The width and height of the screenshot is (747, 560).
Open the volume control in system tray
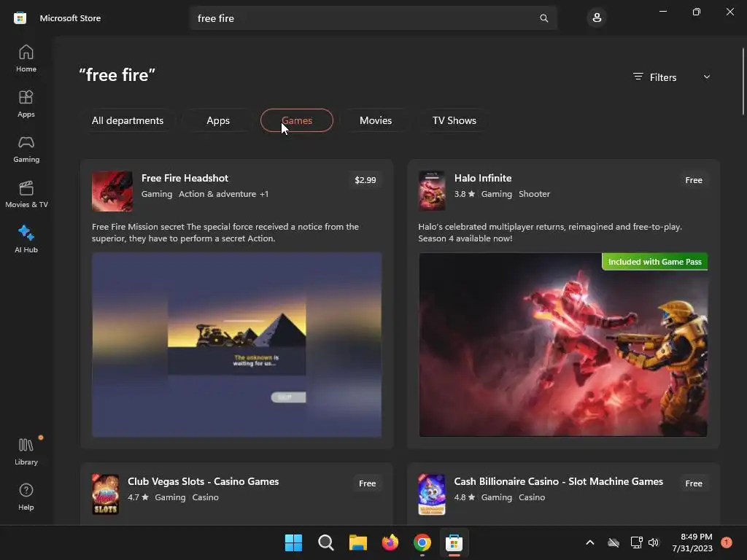coord(654,542)
